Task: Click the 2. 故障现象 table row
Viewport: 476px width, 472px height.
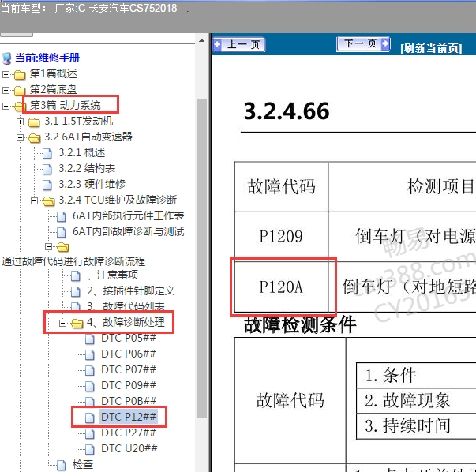Action: coord(416,401)
